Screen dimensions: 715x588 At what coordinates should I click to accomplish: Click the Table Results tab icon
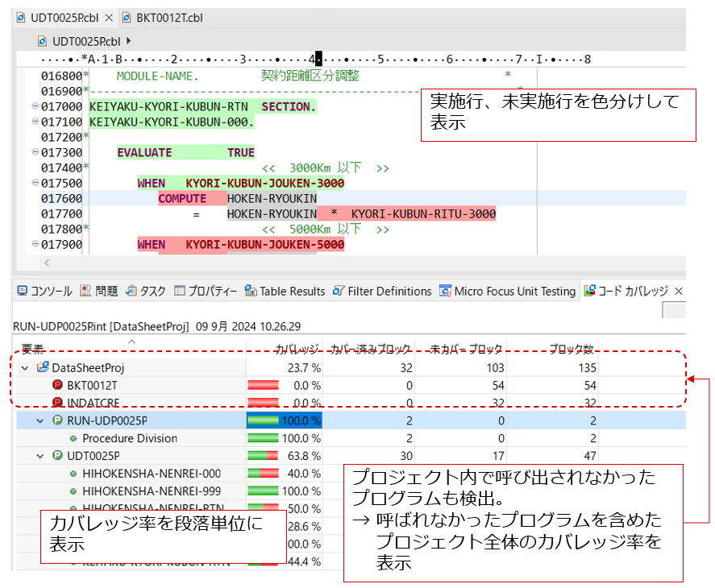point(251,290)
